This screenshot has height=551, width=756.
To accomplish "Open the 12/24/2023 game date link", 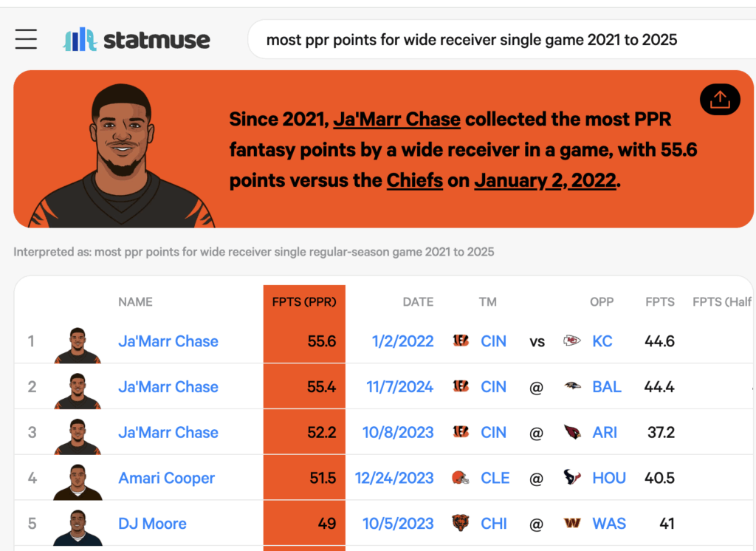I will [394, 478].
